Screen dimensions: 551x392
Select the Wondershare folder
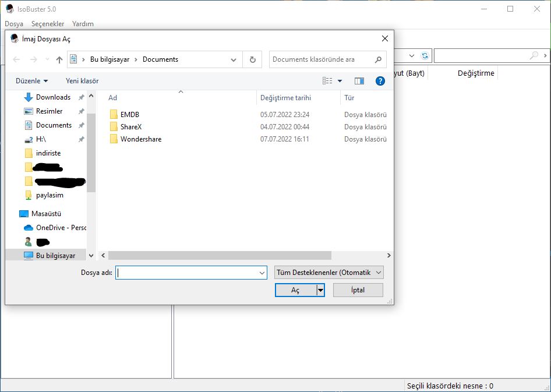click(141, 139)
